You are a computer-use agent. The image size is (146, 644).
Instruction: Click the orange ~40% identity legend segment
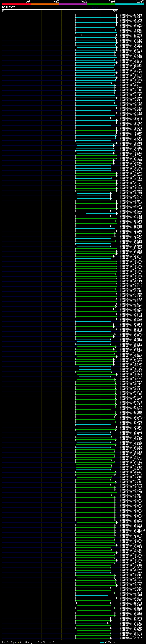pyautogui.click(x=45, y=4)
